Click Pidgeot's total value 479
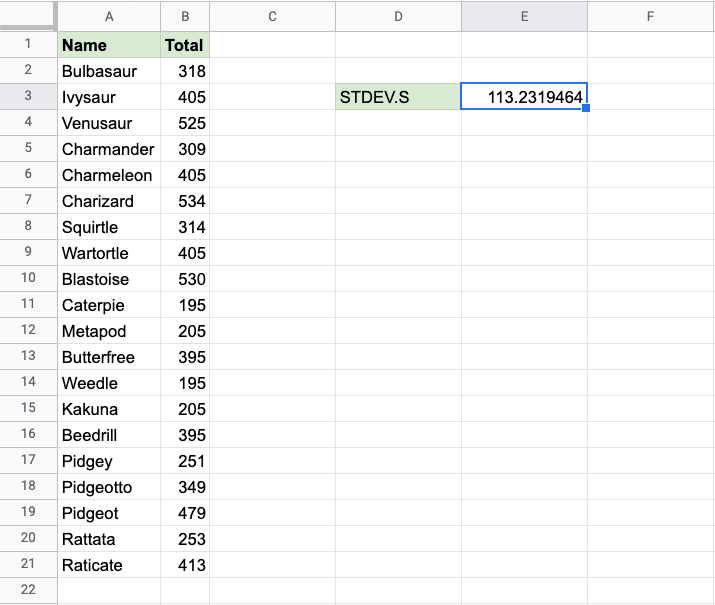 pos(185,513)
